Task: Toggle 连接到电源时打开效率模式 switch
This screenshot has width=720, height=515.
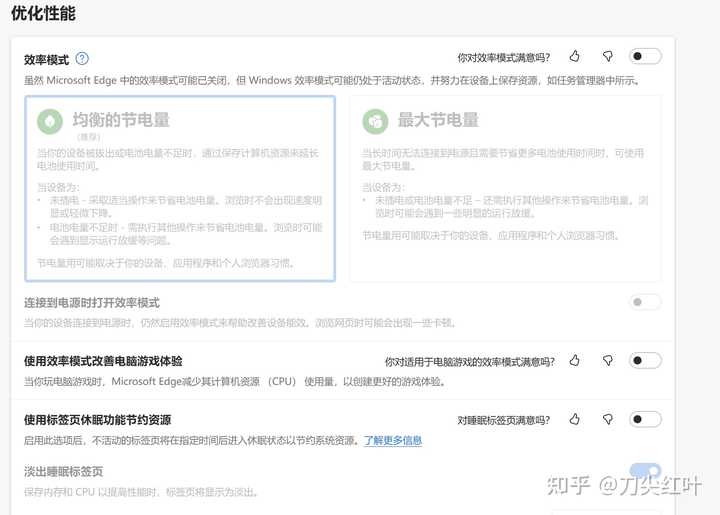Action: [x=645, y=302]
